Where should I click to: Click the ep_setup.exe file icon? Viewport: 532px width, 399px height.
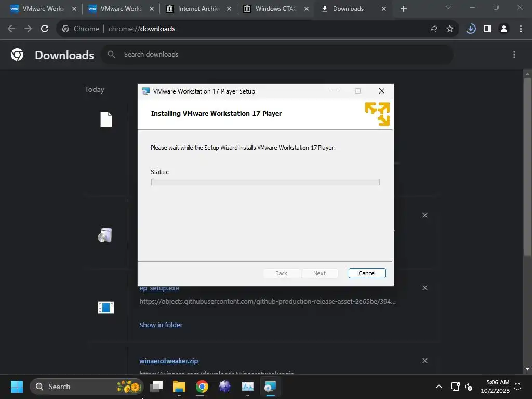(106, 308)
